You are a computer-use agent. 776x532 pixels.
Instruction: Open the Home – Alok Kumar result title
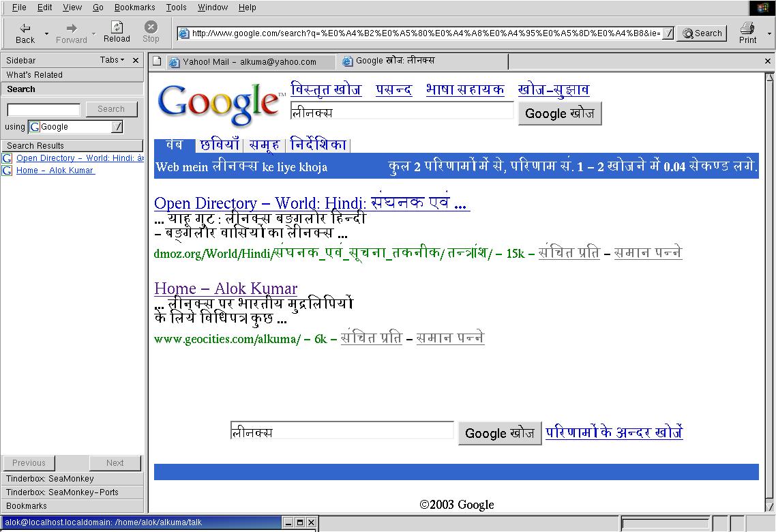pos(226,288)
